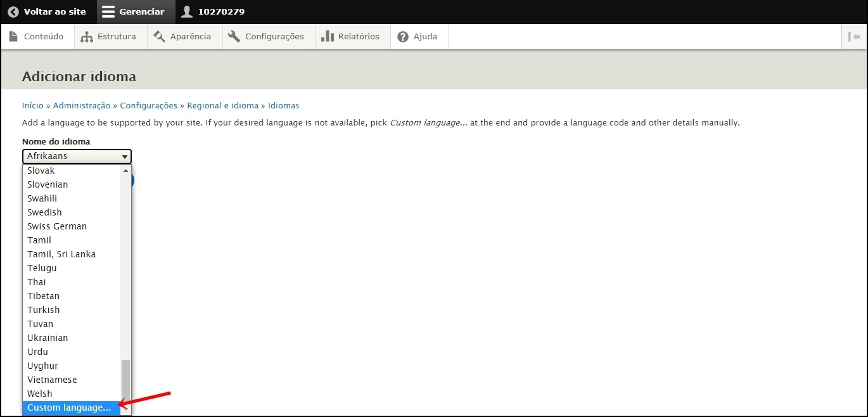Viewport: 868px width, 417px height.
Task: Open the Configurações admin menu
Action: (x=267, y=37)
